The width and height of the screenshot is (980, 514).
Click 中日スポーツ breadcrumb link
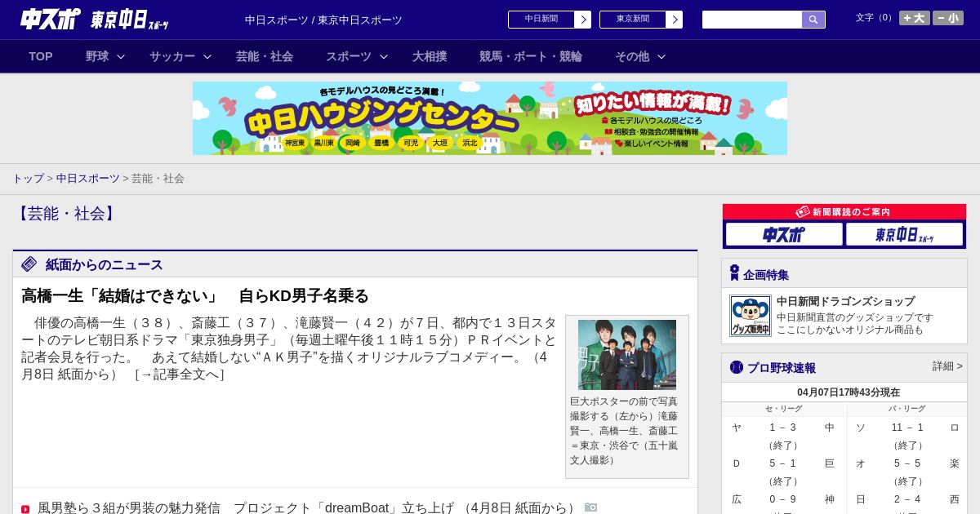[x=88, y=178]
